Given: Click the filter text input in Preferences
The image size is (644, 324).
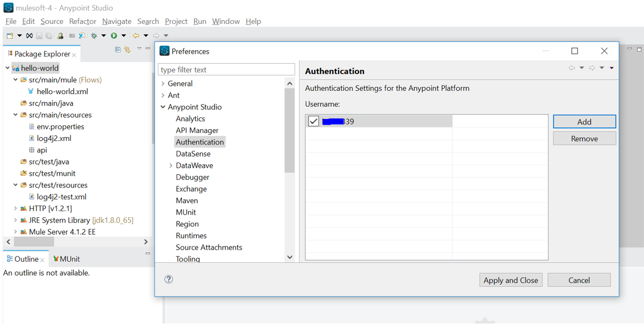Looking at the screenshot, I should (x=226, y=70).
